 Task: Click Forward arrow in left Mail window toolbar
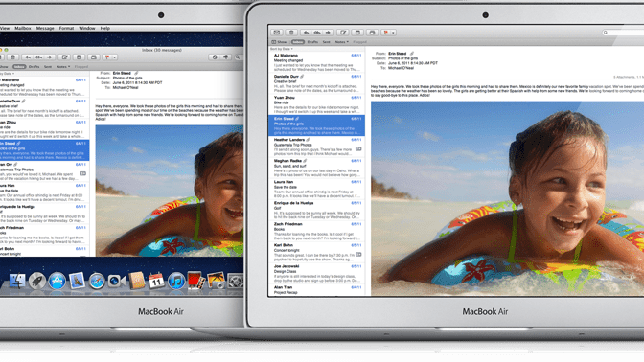coord(50,57)
